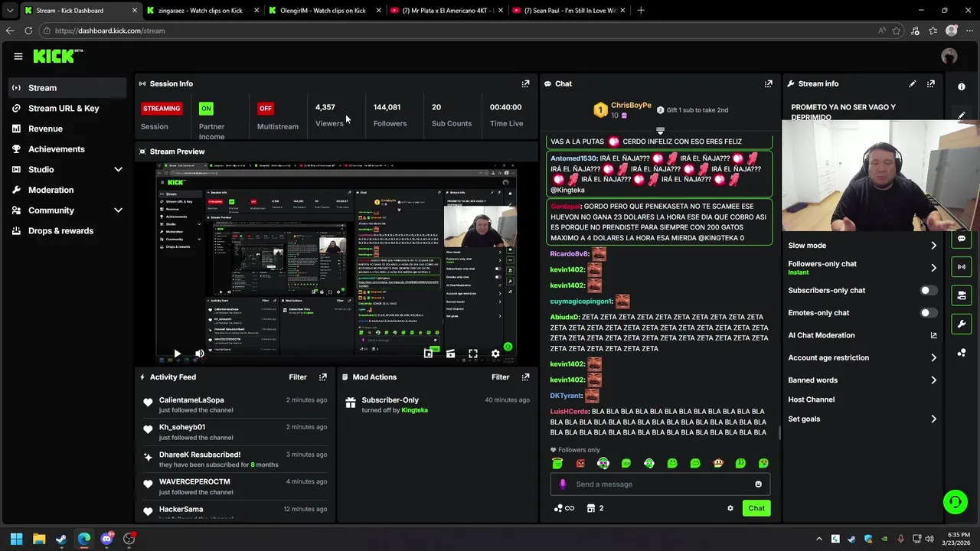The height and width of the screenshot is (551, 980).
Task: Edit stream info with pencil icon
Action: pos(912,83)
